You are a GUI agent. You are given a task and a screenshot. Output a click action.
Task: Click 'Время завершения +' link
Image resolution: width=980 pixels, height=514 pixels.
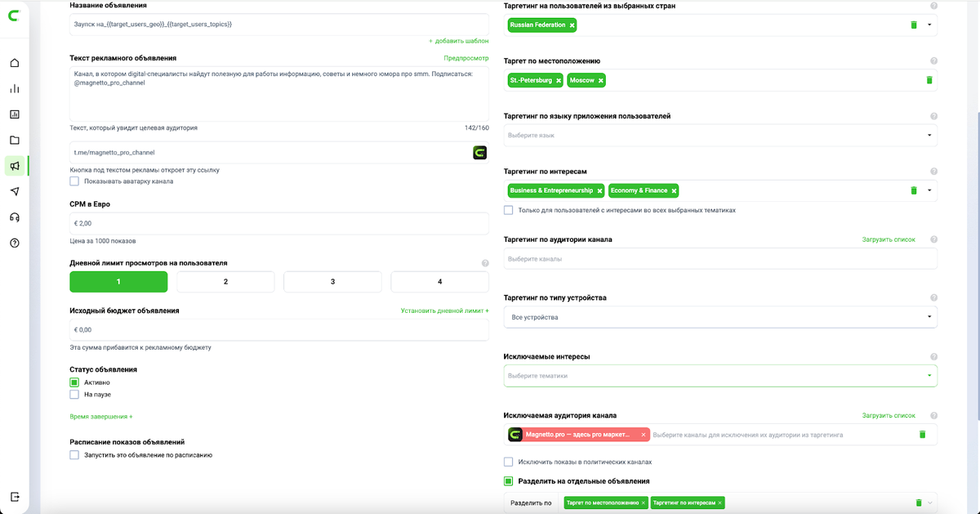pos(101,416)
